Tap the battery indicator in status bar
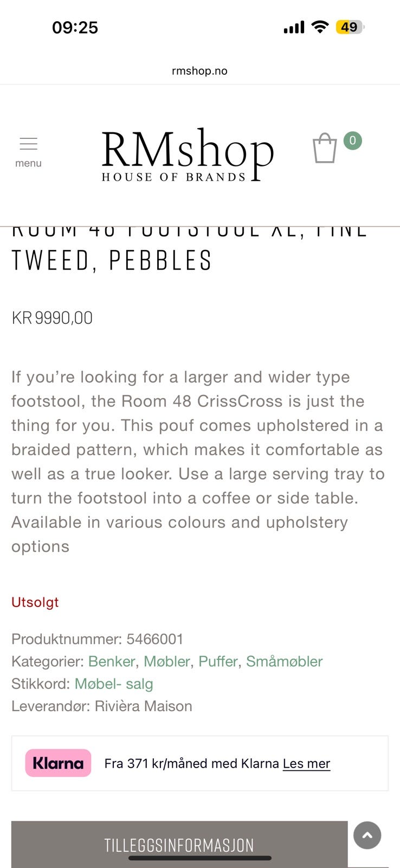 [x=350, y=27]
